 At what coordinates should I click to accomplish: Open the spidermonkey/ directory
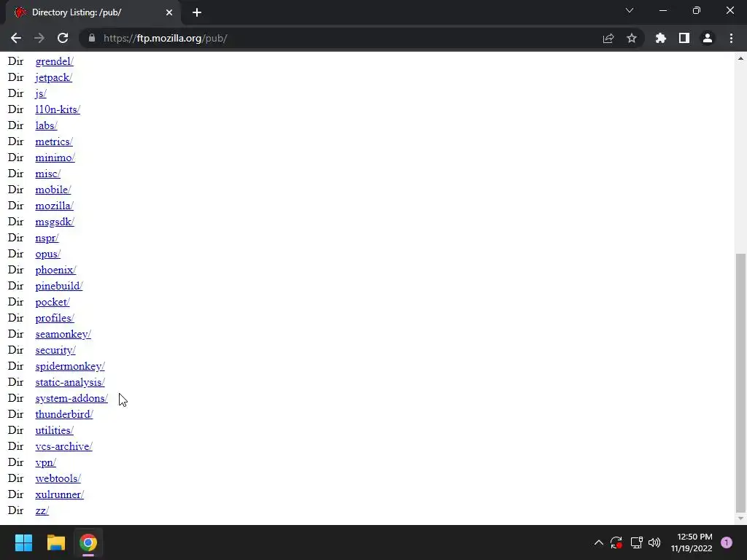coord(69,366)
